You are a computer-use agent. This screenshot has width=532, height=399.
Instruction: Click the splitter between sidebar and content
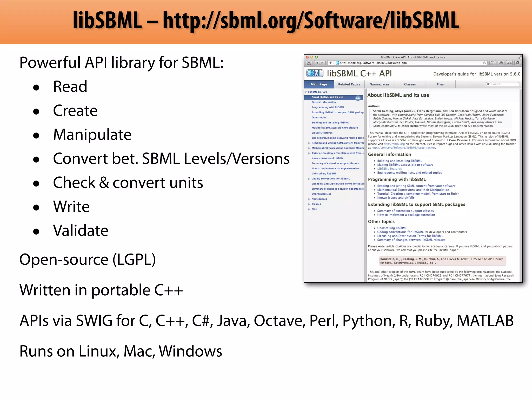pyautogui.click(x=365, y=185)
